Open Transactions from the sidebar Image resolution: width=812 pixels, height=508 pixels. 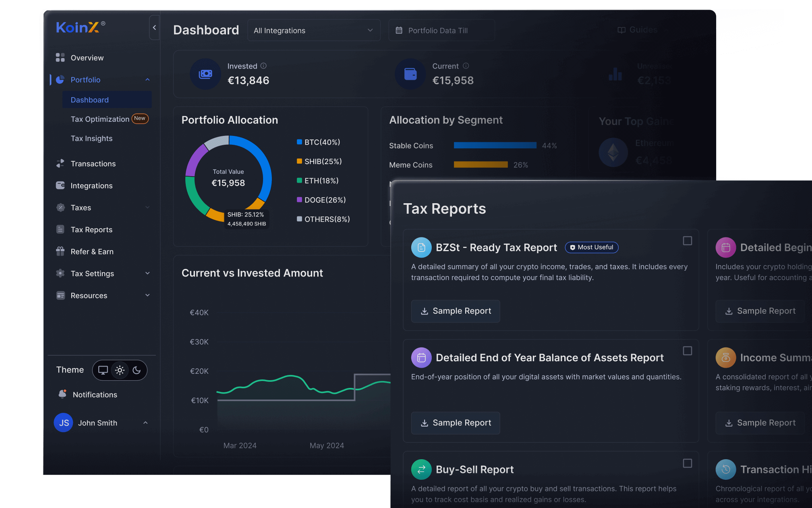click(93, 164)
